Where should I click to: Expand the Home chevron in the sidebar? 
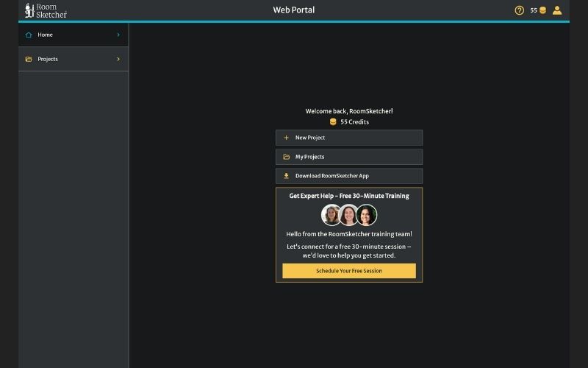point(118,35)
